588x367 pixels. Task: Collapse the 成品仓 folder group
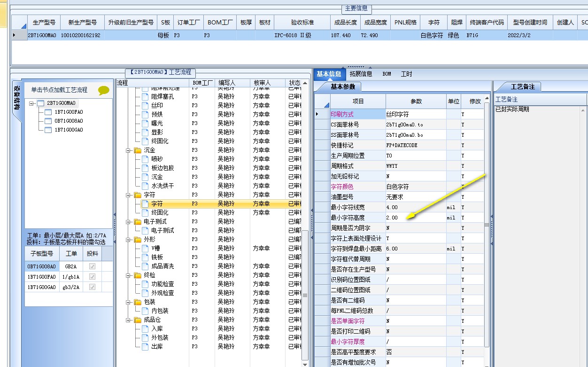coord(128,320)
